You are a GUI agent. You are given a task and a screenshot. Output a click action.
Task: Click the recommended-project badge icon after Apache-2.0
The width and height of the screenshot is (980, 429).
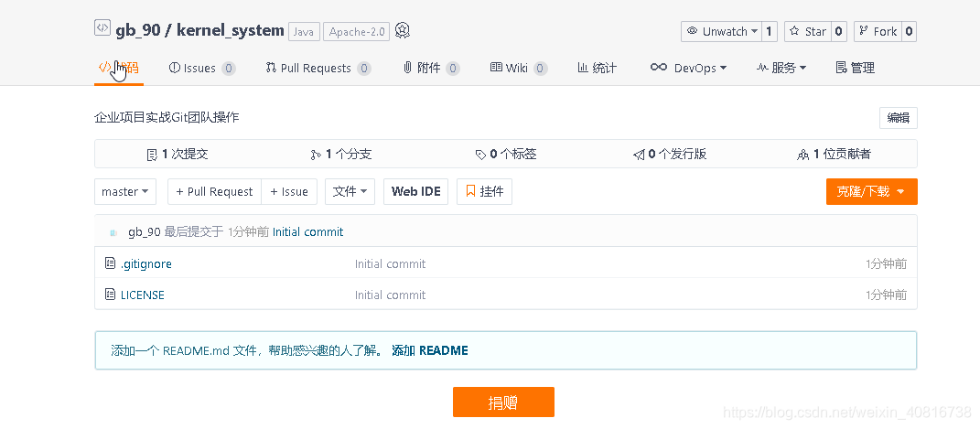[404, 30]
